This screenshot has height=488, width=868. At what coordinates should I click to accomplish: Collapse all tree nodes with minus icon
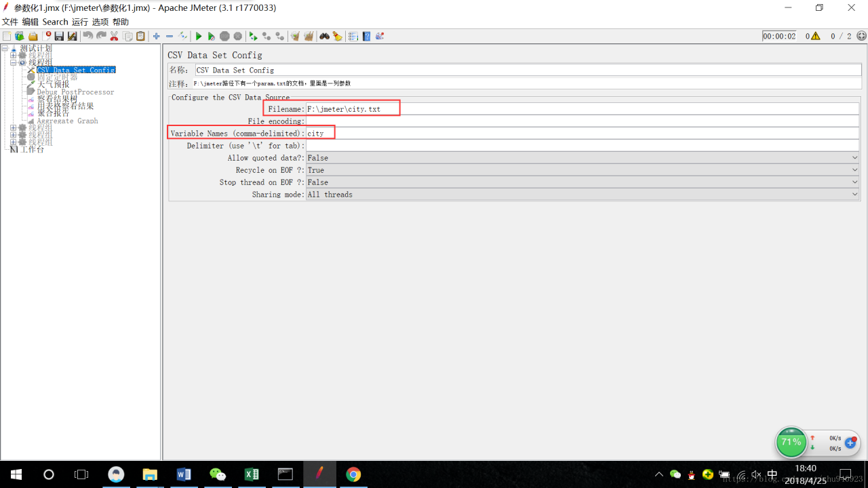click(170, 37)
